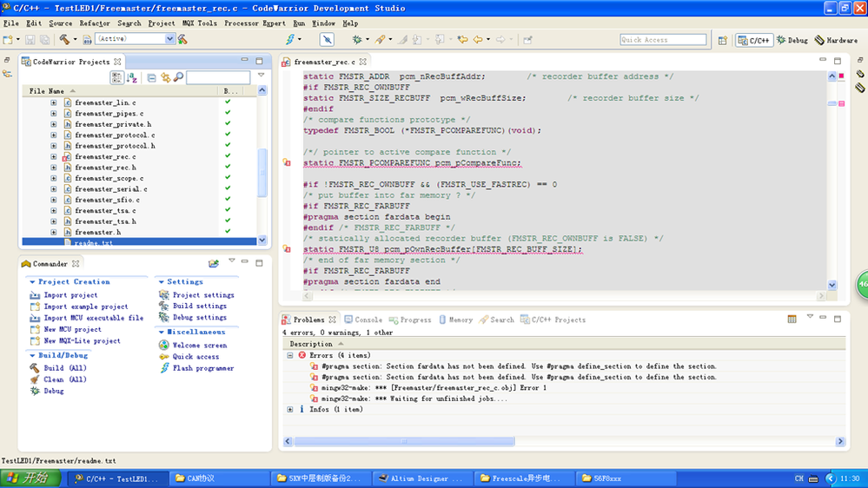
Task: Click the magnifier filter icon in Projects panel
Action: tap(178, 78)
